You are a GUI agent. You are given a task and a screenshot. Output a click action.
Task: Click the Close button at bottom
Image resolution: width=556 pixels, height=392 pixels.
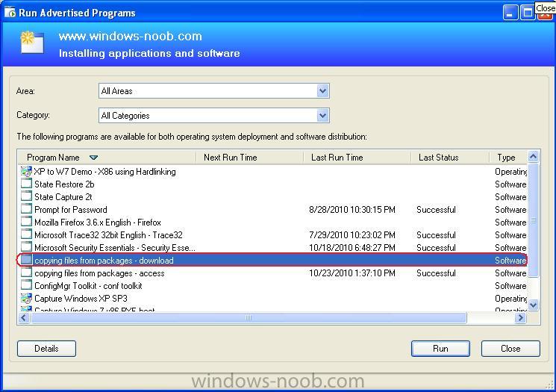[510, 349]
